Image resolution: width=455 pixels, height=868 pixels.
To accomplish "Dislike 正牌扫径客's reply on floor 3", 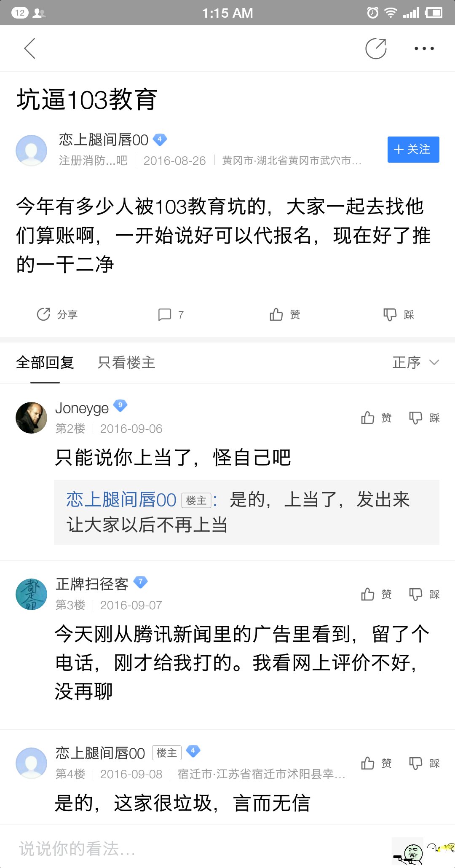I will pos(416,594).
